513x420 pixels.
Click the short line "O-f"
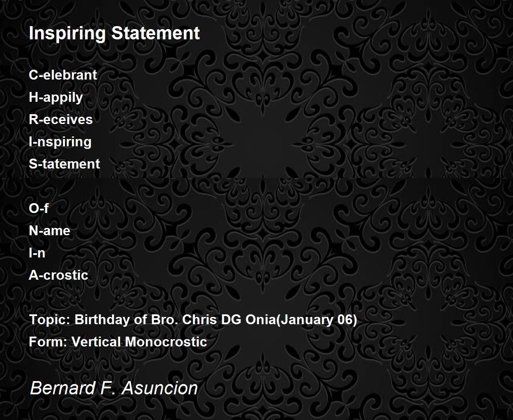(38, 208)
